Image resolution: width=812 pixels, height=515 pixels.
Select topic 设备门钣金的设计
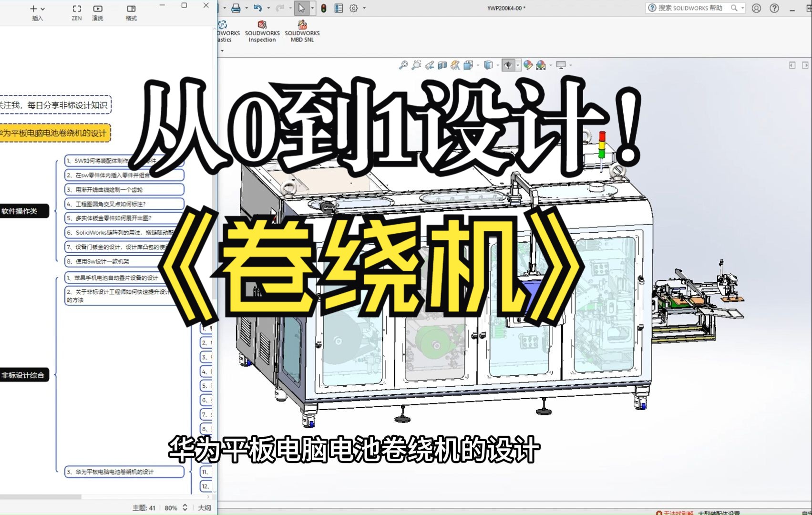(x=124, y=247)
